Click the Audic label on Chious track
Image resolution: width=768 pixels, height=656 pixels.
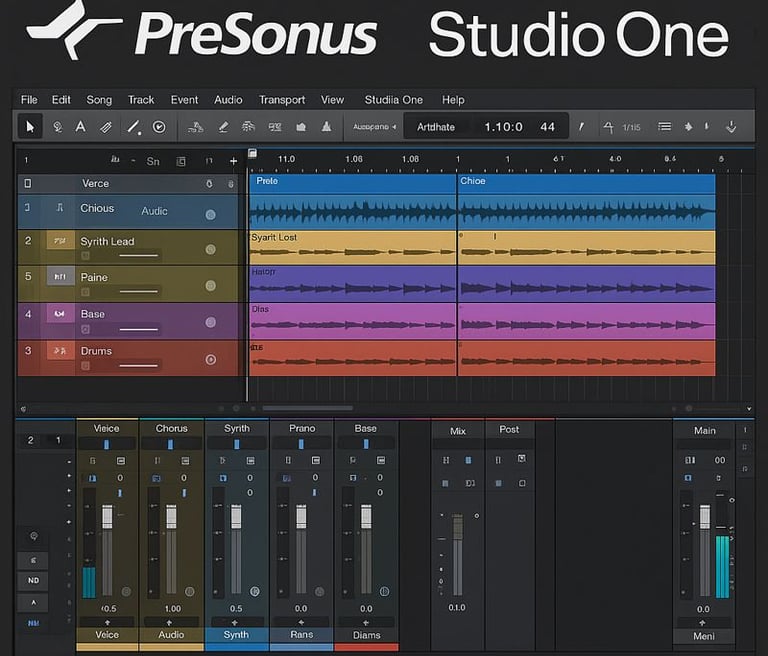pyautogui.click(x=154, y=211)
